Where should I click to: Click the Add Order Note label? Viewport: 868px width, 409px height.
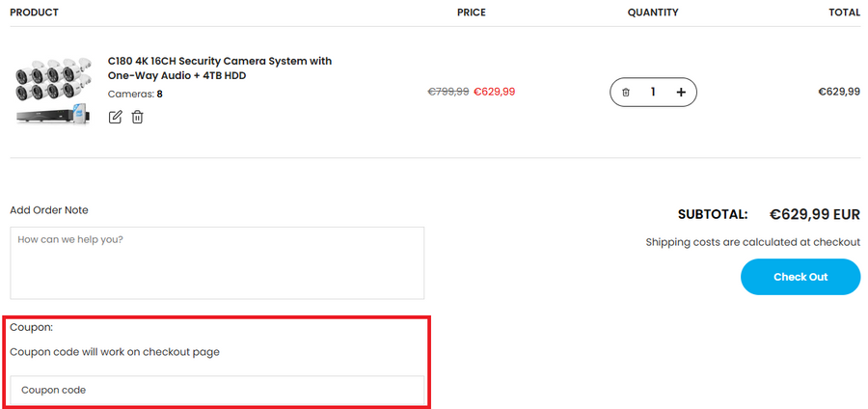tap(49, 210)
